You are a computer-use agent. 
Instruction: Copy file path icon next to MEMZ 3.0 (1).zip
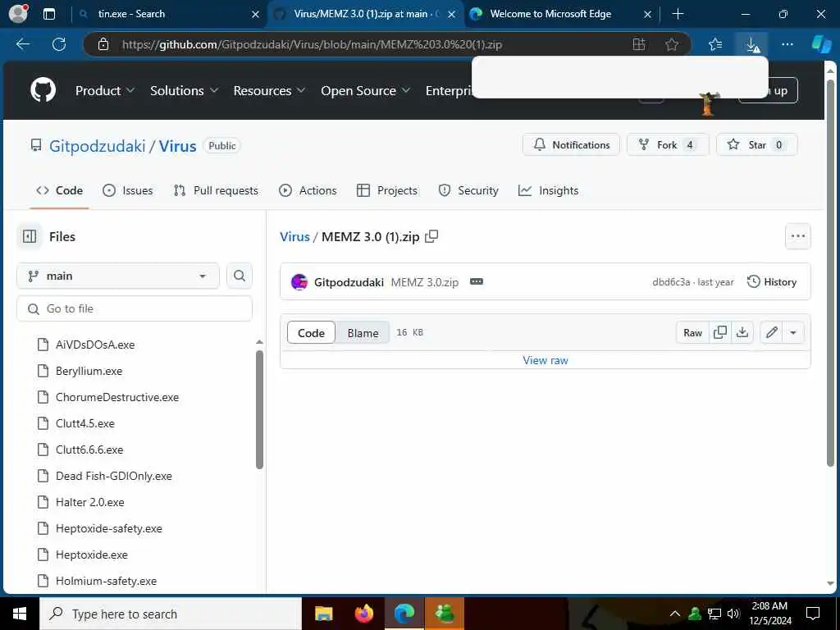point(431,236)
